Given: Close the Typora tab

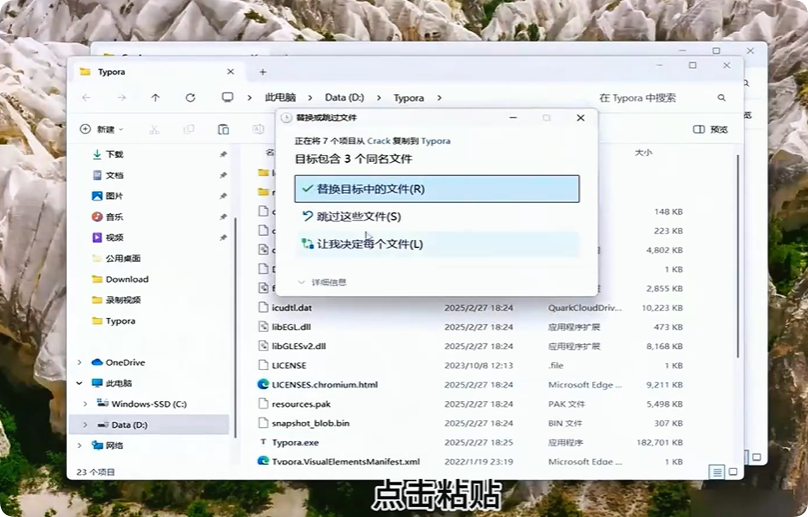Looking at the screenshot, I should point(230,72).
